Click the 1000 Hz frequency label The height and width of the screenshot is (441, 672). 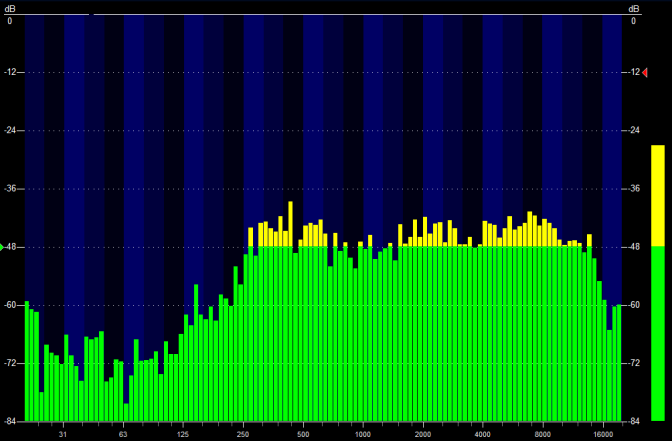[363, 434]
